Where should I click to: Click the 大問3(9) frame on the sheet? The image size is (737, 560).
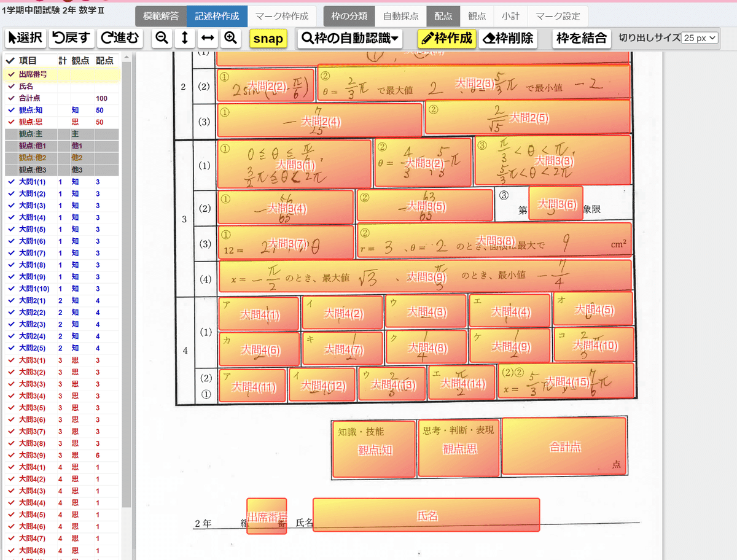(x=426, y=276)
